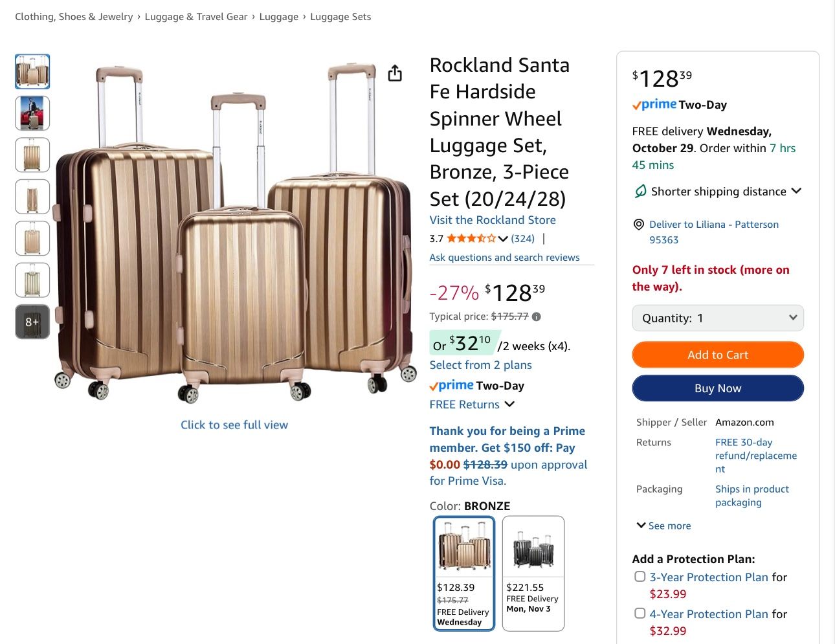
Task: Expand the FREE Returns details
Action: click(509, 404)
